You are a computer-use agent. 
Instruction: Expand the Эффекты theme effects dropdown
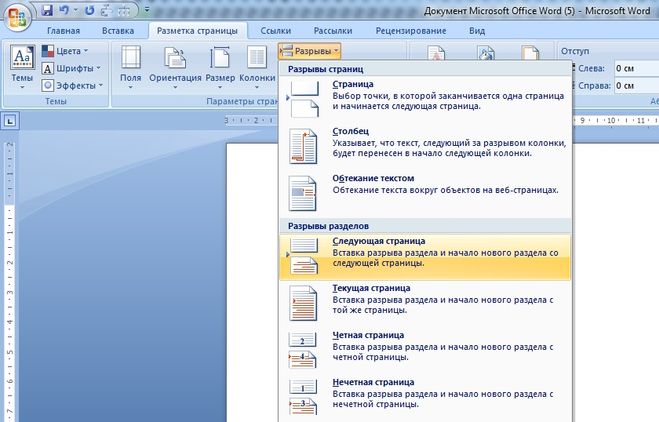pyautogui.click(x=72, y=85)
